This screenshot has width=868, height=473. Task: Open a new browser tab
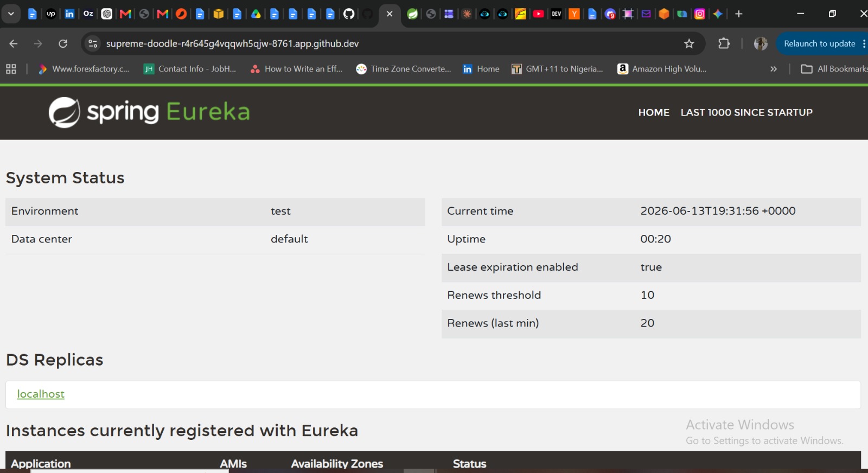738,14
